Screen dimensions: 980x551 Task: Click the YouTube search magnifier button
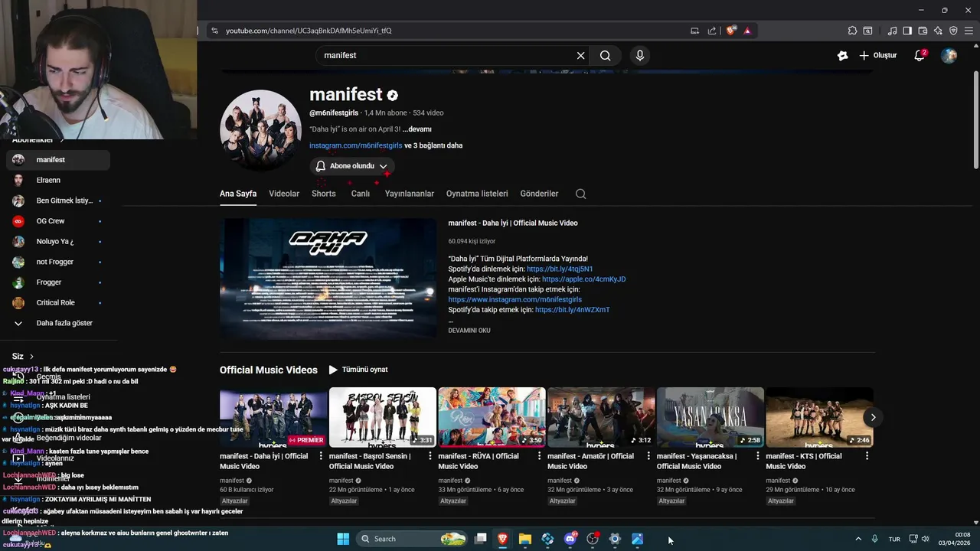[605, 55]
